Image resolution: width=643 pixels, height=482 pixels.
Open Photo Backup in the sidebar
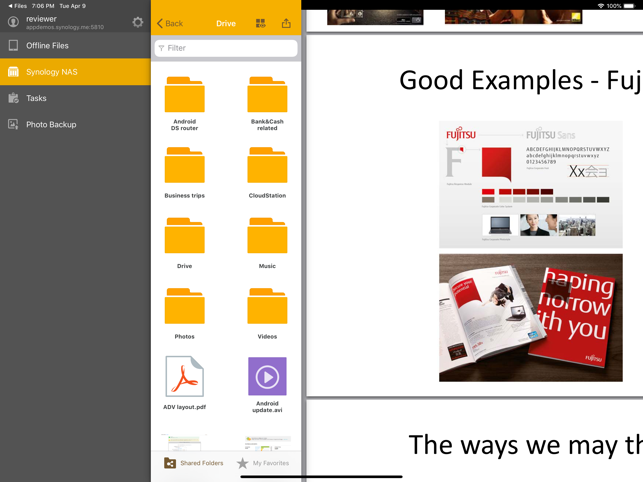click(75, 124)
